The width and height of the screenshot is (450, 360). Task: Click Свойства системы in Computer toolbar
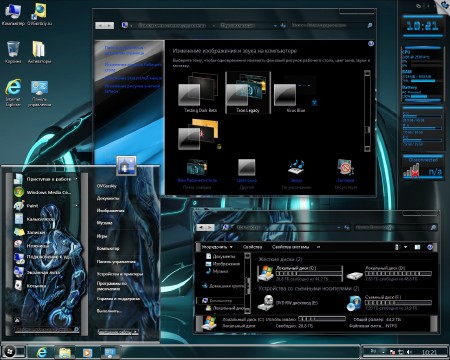pyautogui.click(x=290, y=247)
